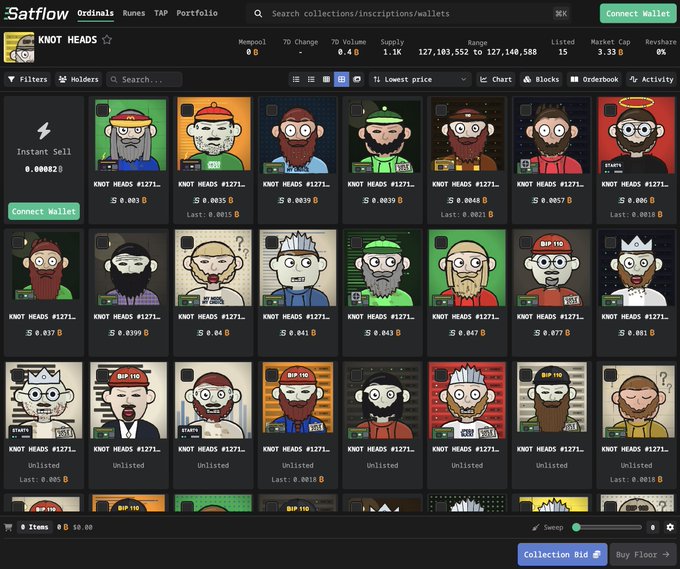This screenshot has height=569, width=680.
Task: Click the 0.4 7D Volume stat
Action: [348, 52]
